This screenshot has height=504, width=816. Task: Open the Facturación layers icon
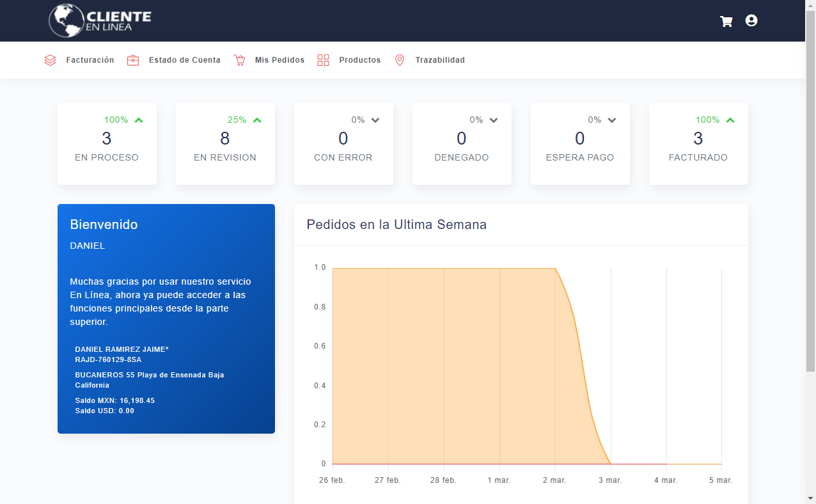(x=50, y=59)
